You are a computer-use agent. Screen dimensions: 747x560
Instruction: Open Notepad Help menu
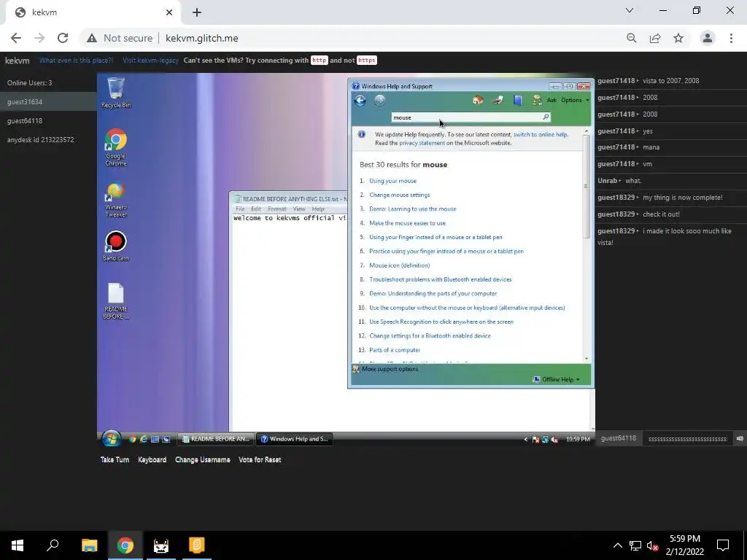point(318,209)
